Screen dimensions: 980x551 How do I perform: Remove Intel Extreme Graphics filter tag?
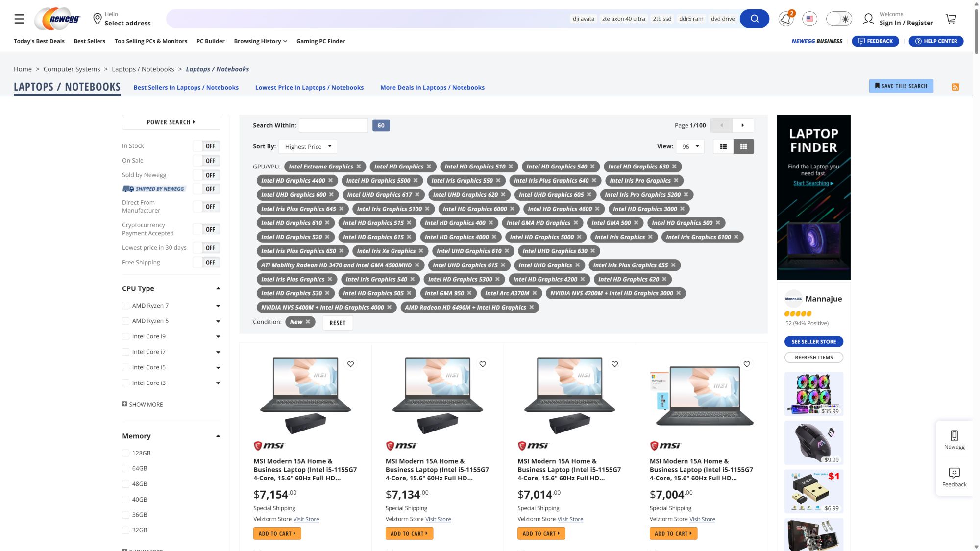pyautogui.click(x=359, y=167)
